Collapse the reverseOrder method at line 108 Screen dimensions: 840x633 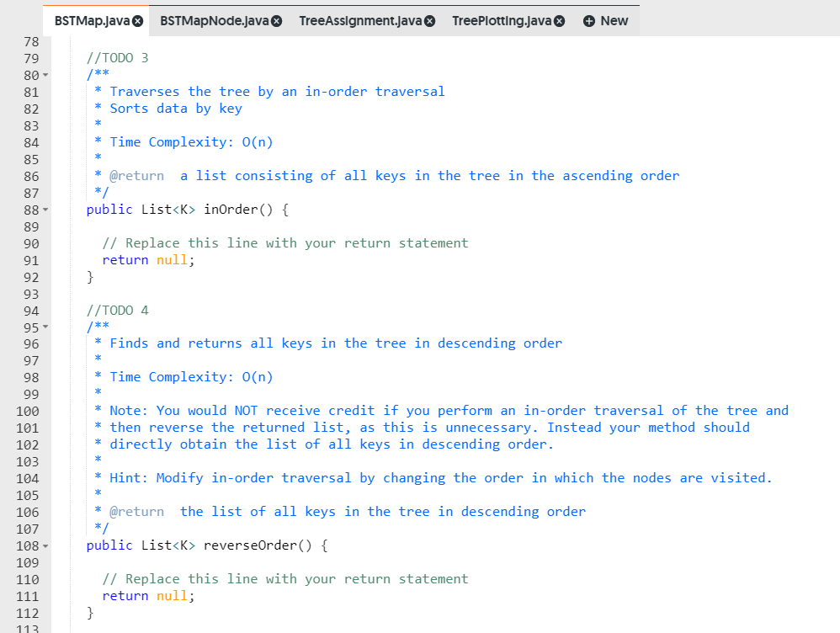[x=44, y=545]
